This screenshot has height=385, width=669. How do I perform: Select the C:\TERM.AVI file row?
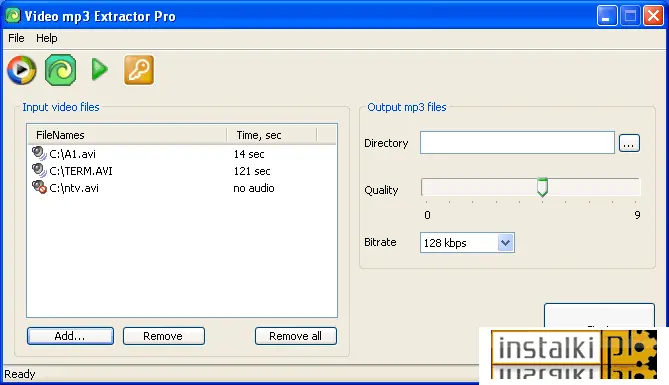pos(182,171)
